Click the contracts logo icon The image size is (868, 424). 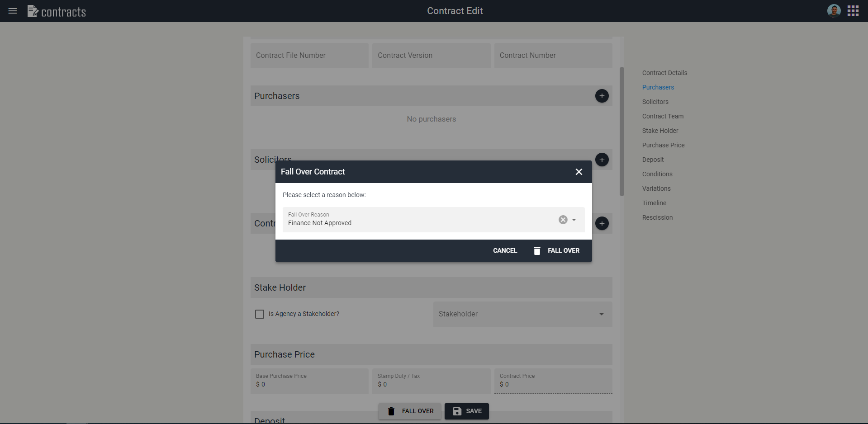33,11
